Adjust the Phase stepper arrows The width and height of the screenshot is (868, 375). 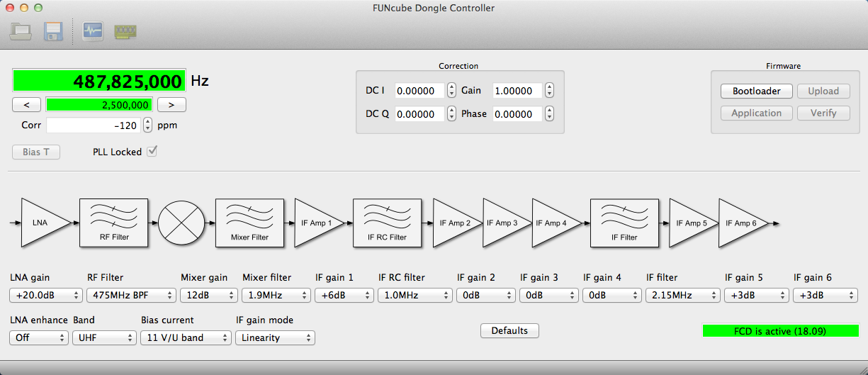[x=549, y=114]
